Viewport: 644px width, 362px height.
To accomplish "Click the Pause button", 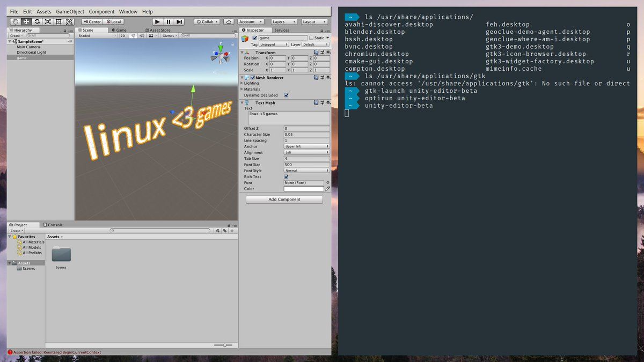I will [169, 21].
